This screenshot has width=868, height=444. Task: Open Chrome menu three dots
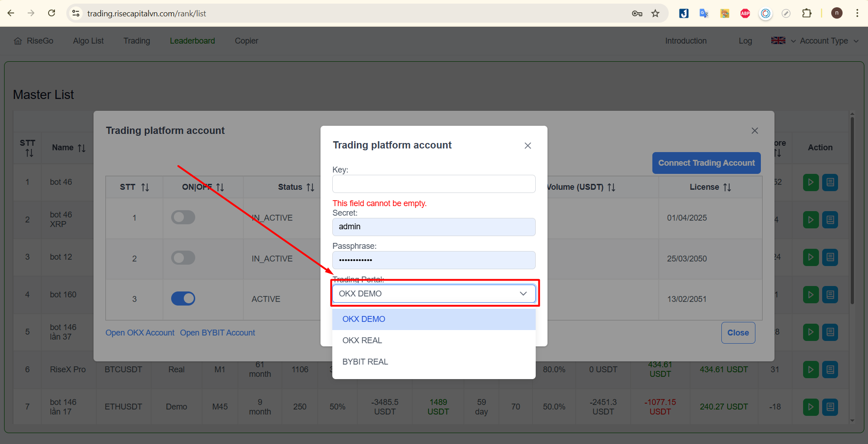(857, 13)
